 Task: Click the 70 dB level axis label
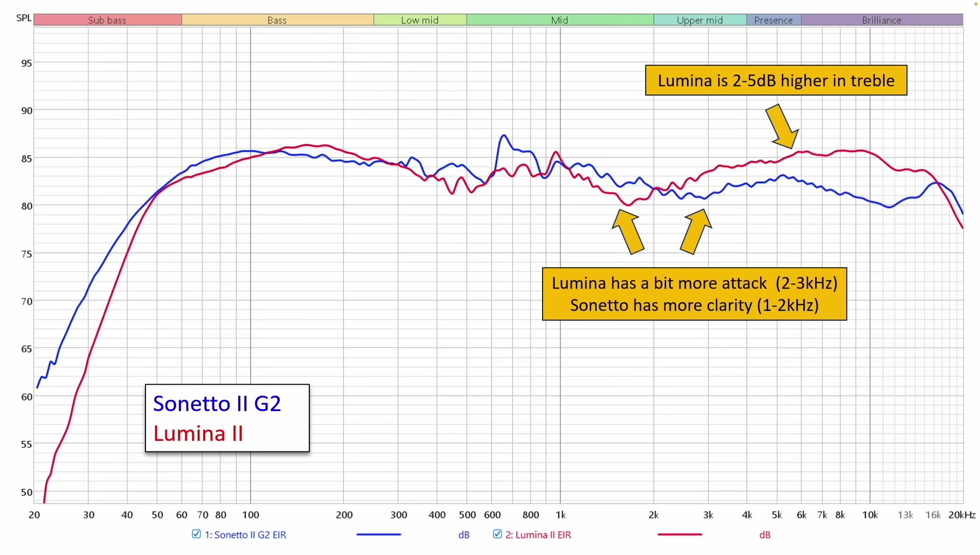tap(27, 301)
